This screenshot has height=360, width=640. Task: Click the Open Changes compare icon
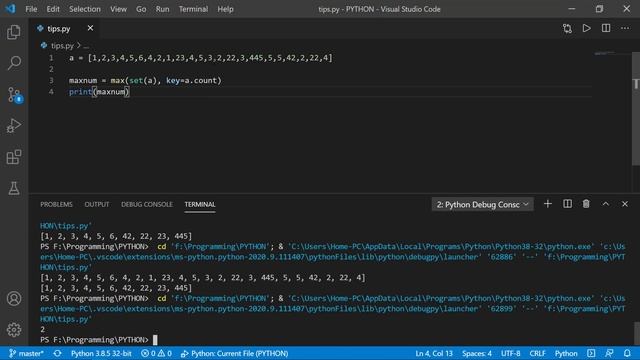click(567, 28)
